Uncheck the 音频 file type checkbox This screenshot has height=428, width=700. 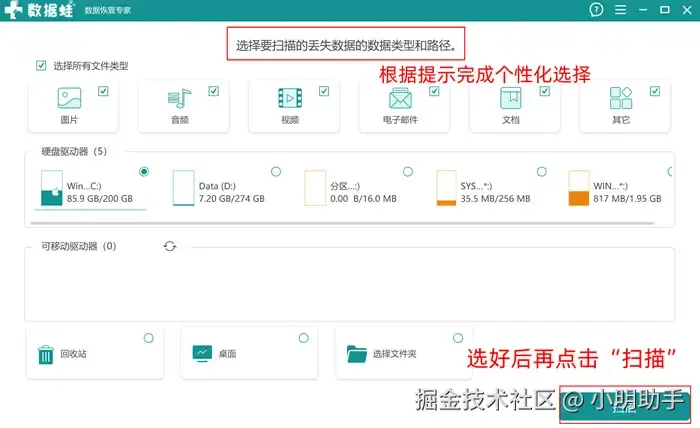[x=213, y=91]
